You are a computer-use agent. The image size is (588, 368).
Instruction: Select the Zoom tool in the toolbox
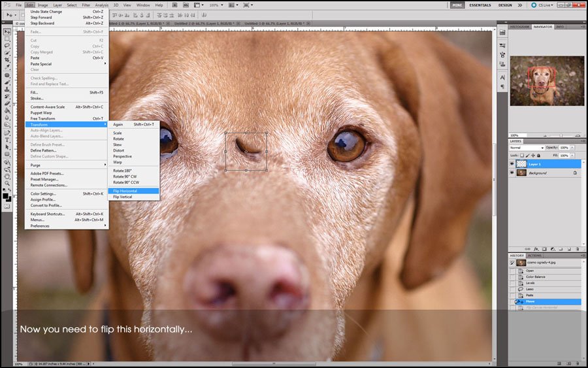(x=7, y=184)
